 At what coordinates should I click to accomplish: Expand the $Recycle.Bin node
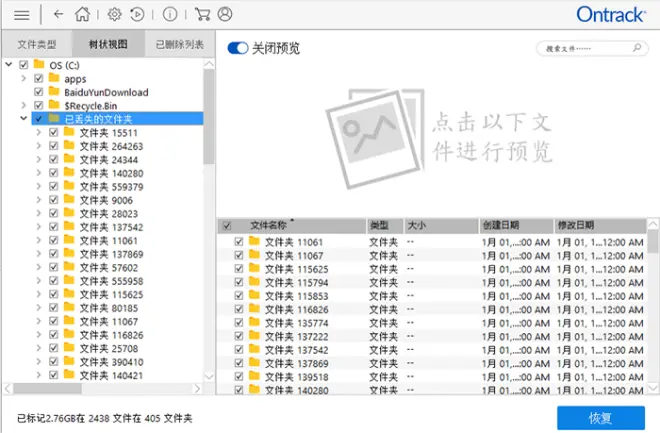[24, 105]
